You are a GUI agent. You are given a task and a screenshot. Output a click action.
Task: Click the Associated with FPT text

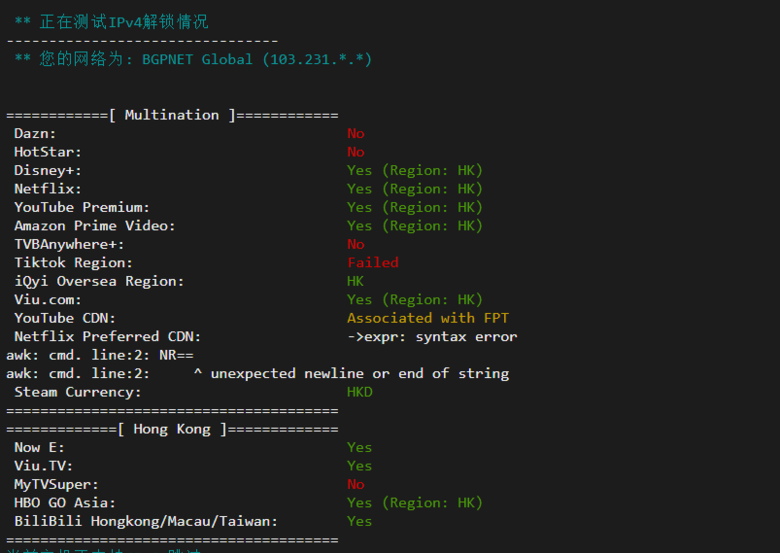[x=428, y=318]
